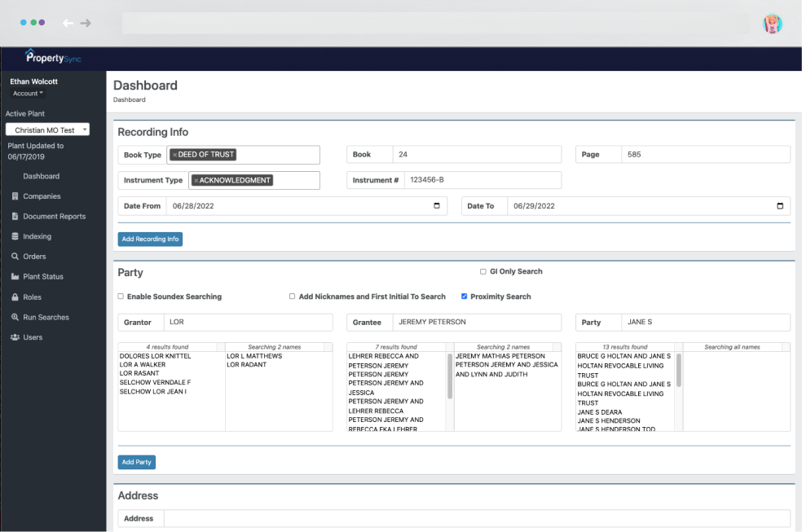The height and width of the screenshot is (532, 802).
Task: Open the Date From calendar picker
Action: (437, 206)
